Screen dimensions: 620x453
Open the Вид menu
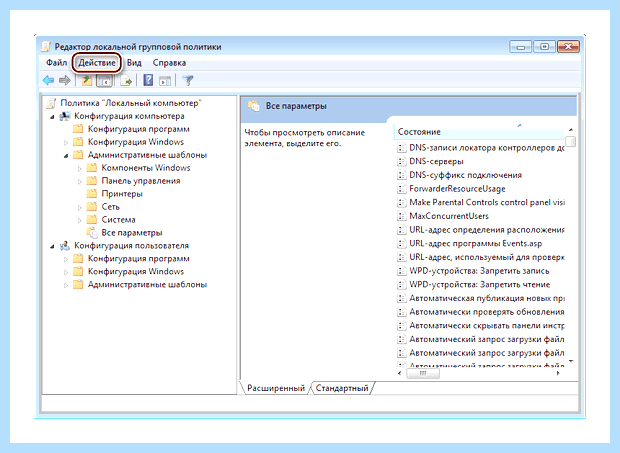point(134,62)
